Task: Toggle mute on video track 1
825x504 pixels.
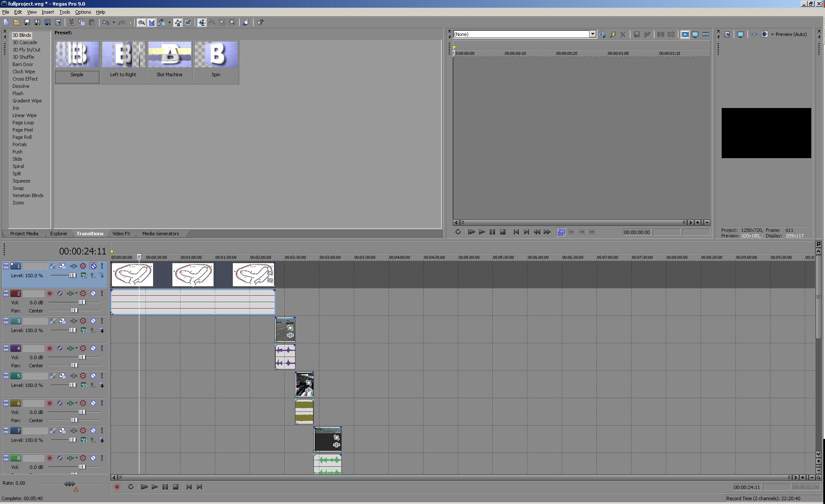Action: coord(93,266)
